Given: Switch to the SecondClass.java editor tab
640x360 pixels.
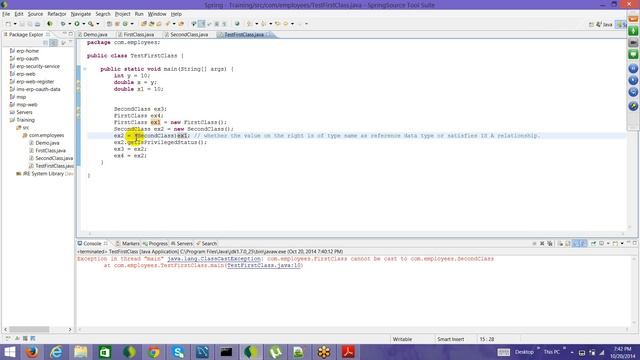Looking at the screenshot, I should tap(189, 35).
